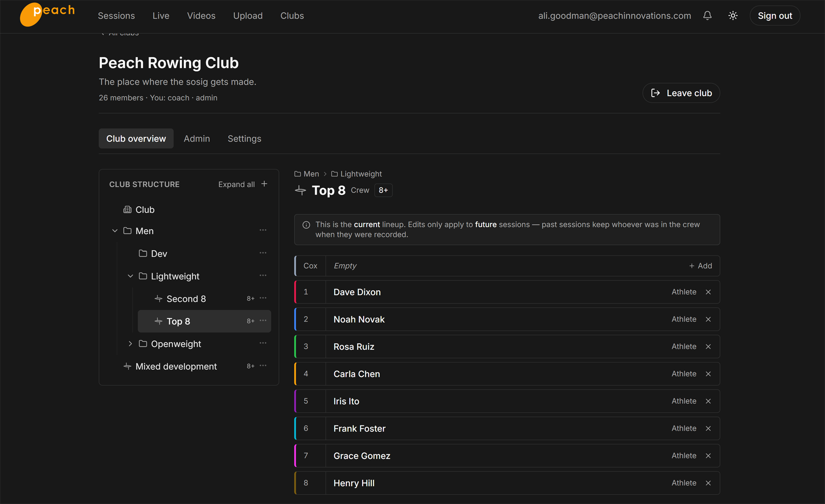Switch to the Admin tab
This screenshot has height=504, width=825.
(197, 139)
